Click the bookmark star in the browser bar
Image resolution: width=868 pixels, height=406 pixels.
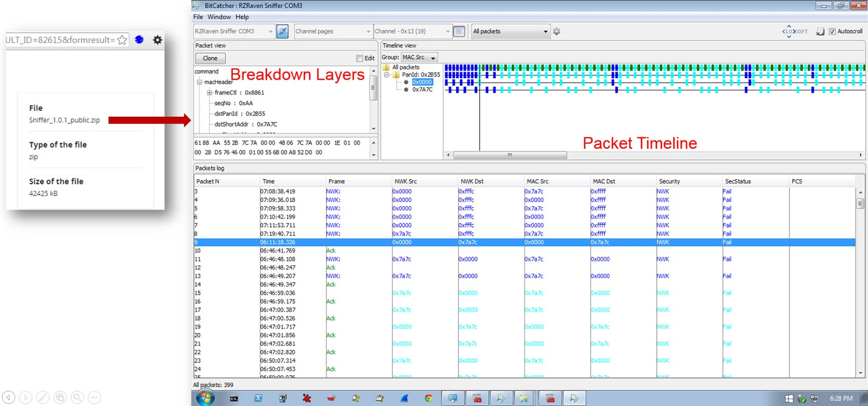[x=122, y=40]
